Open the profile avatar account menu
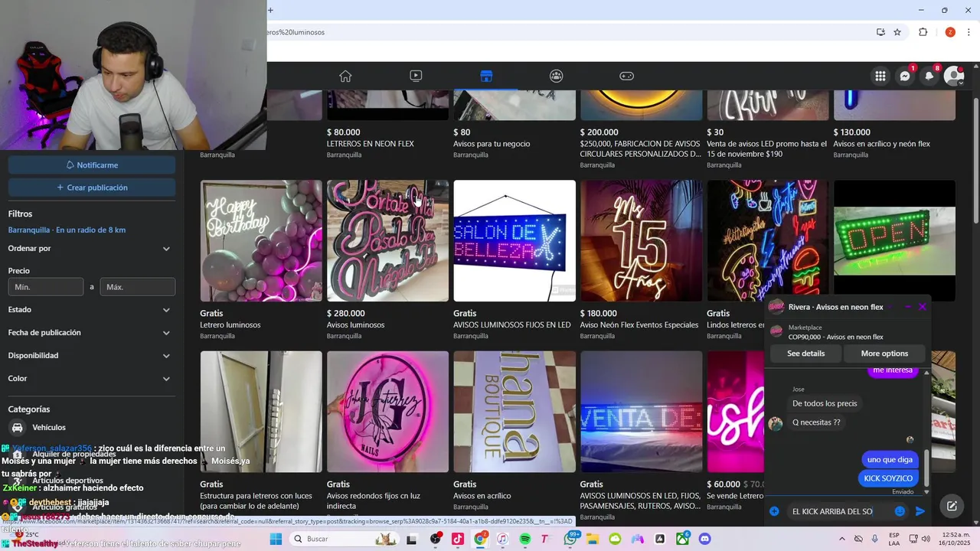This screenshot has height=551, width=980. click(953, 76)
